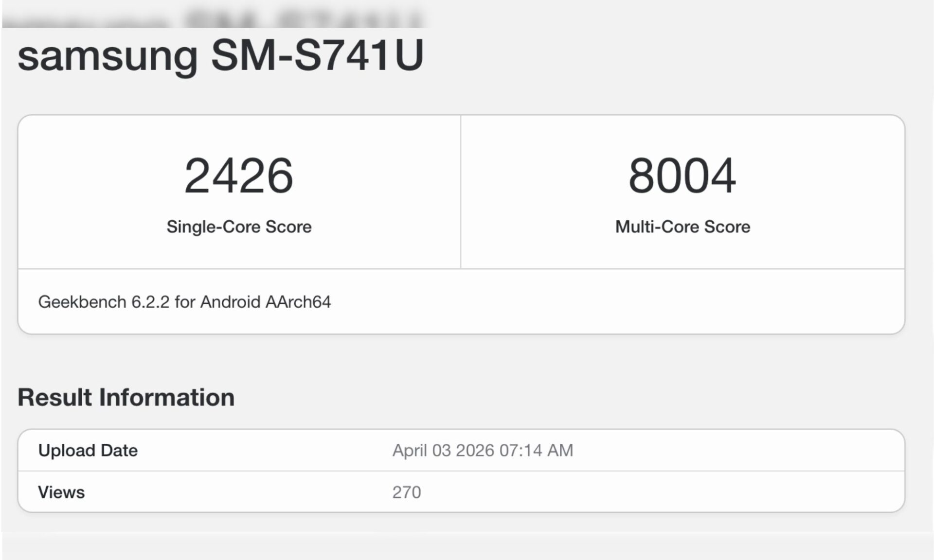This screenshot has height=560, width=934.
Task: Click the word samsung in the title
Action: tap(108, 56)
